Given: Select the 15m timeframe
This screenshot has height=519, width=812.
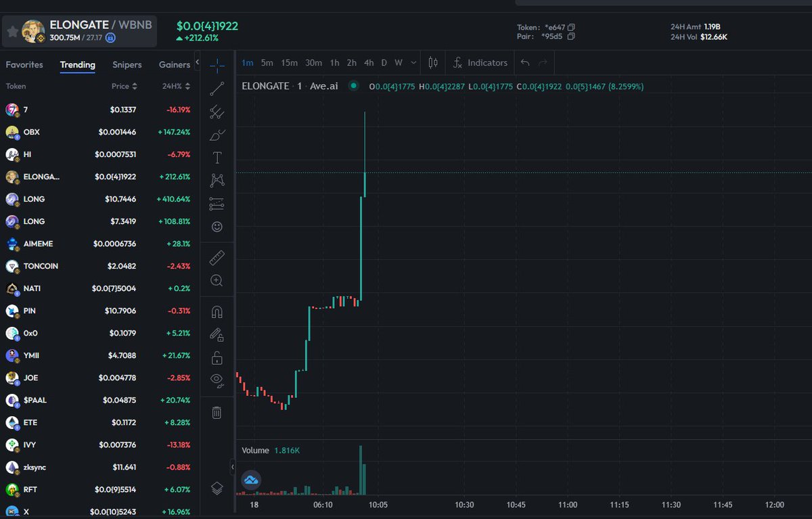Looking at the screenshot, I should [290, 63].
